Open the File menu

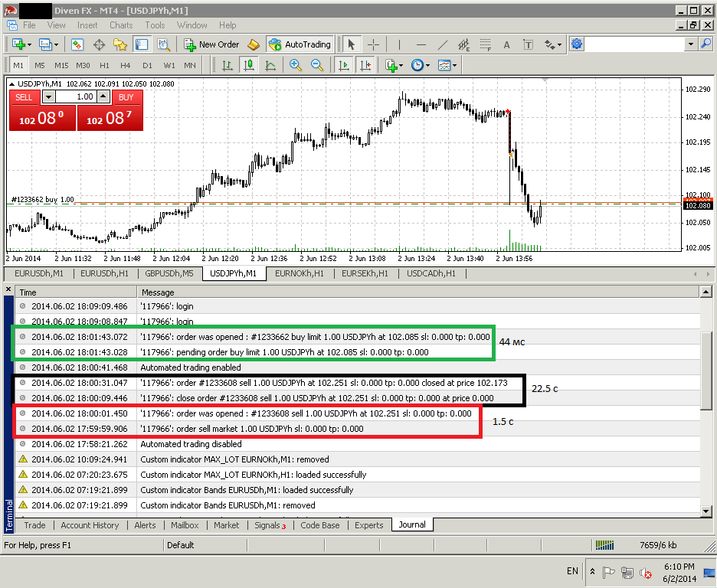coord(29,25)
